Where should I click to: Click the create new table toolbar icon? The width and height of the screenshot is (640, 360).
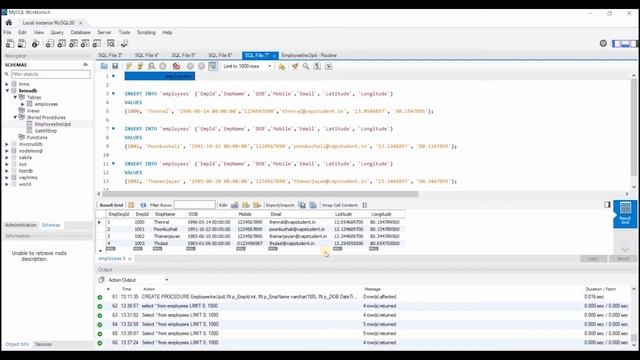click(x=62, y=43)
